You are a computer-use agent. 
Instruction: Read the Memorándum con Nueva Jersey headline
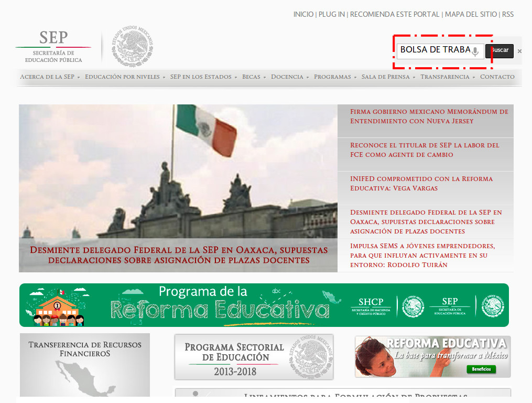click(429, 116)
